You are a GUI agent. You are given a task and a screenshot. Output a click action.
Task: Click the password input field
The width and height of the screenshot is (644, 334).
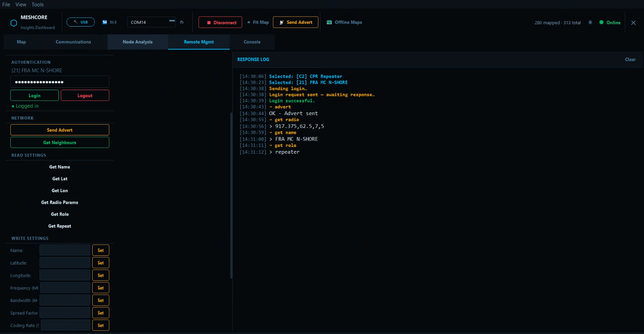click(x=60, y=82)
